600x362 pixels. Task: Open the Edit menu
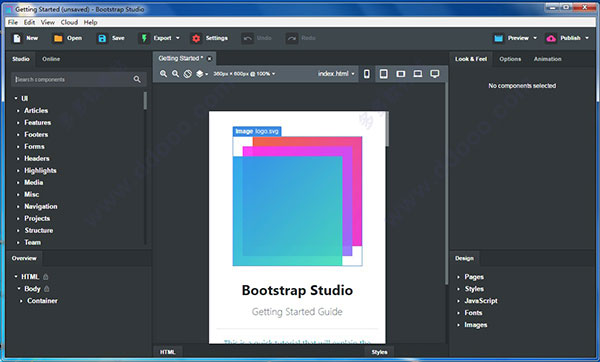(x=29, y=22)
